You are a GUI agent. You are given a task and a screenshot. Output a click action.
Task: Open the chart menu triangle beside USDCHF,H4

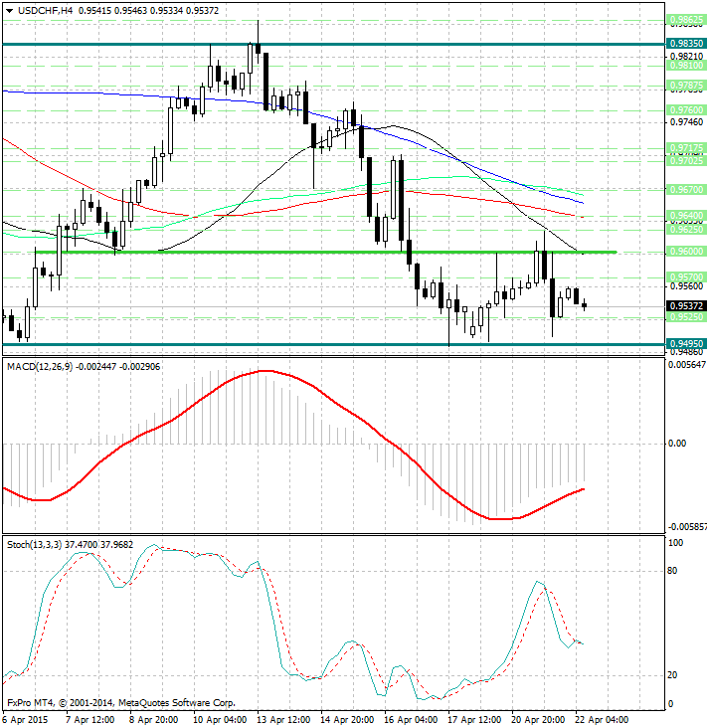point(10,11)
